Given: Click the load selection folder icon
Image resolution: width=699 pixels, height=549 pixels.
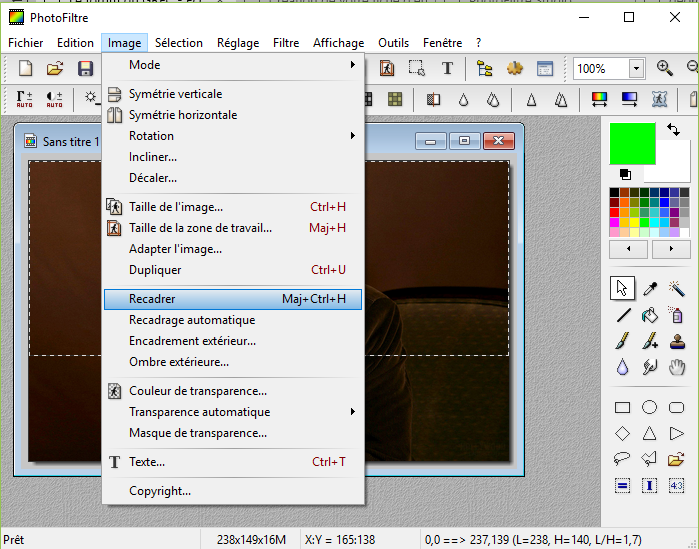Looking at the screenshot, I should pos(676,459).
